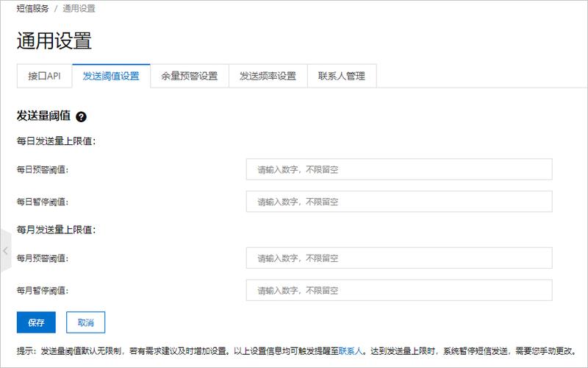The image size is (588, 368).
Task: Click the help icon beside 发送量阈值
Action: 81,117
